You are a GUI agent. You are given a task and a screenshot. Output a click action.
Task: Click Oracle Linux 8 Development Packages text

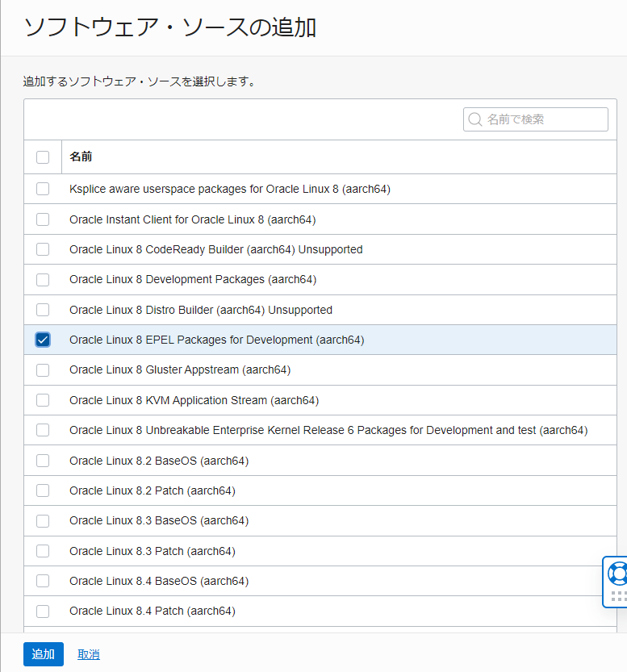coord(193,279)
